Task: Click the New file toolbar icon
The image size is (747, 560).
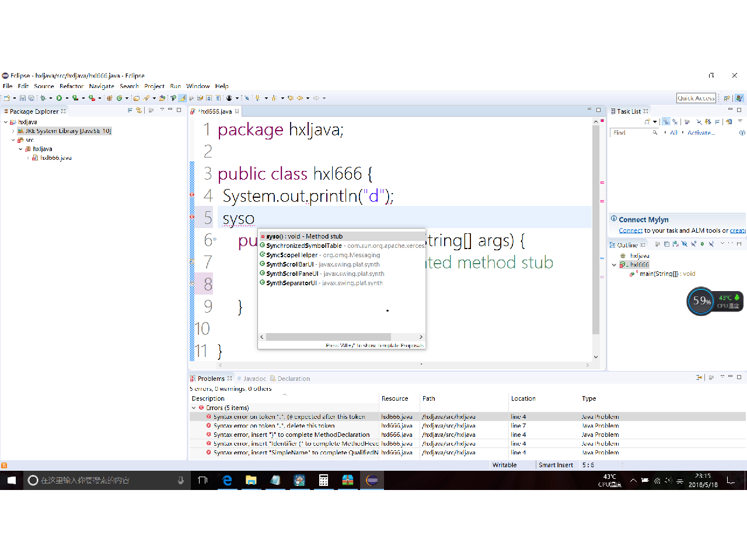Action: [6, 98]
